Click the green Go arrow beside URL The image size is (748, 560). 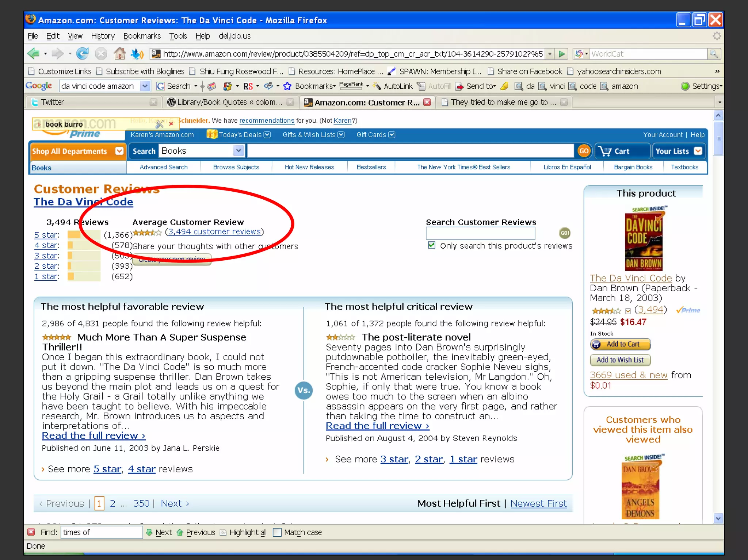562,54
